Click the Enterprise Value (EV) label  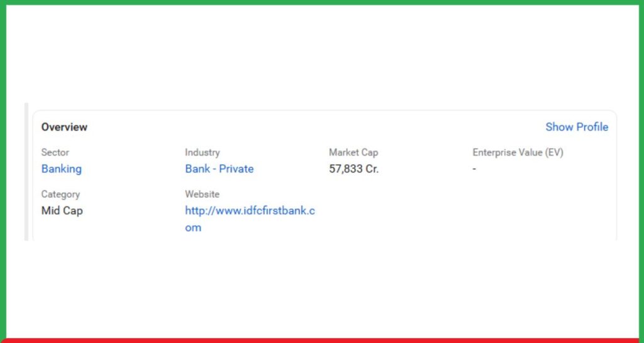click(518, 153)
